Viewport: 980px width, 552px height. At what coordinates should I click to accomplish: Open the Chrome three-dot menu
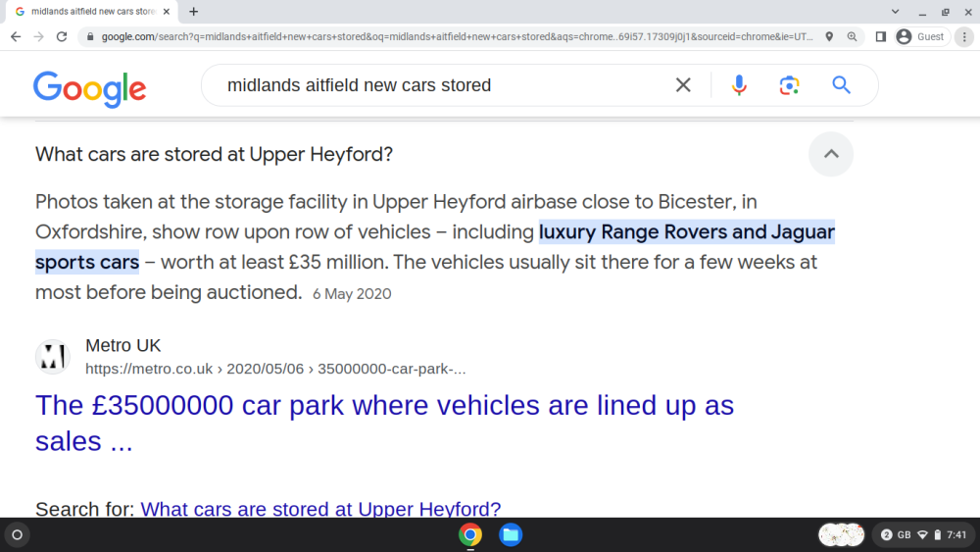(964, 37)
